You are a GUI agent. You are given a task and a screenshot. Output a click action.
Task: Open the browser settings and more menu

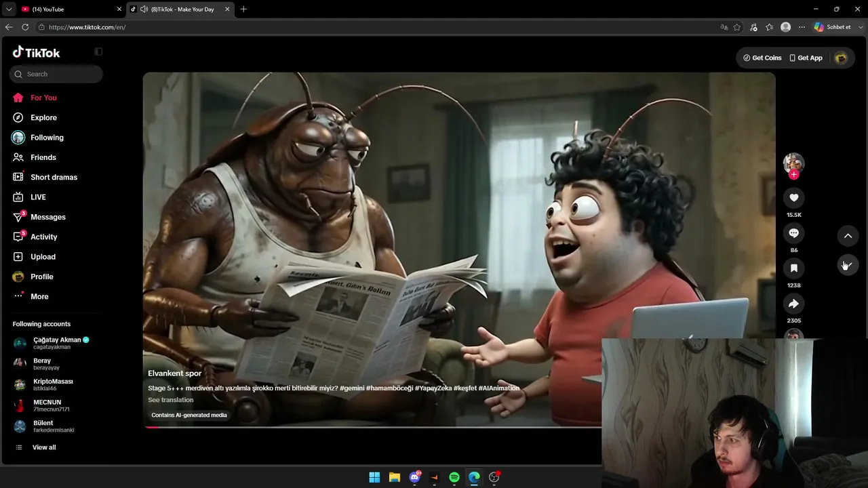(x=802, y=27)
